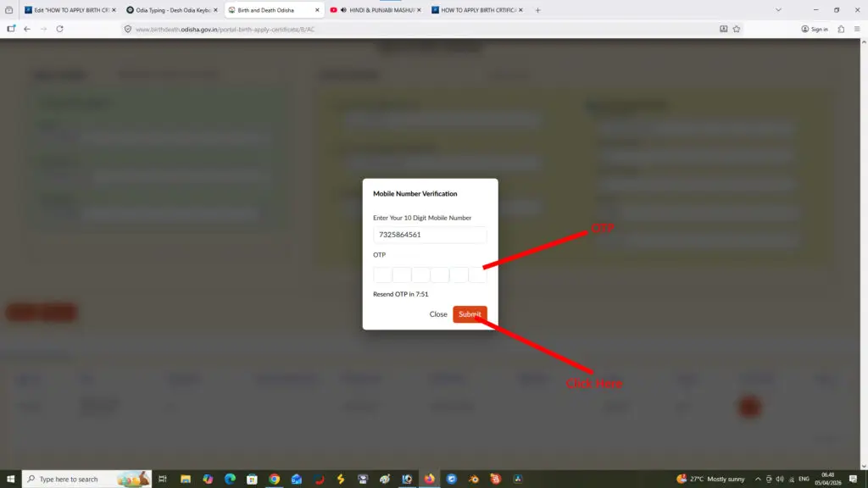Open the Edit HOW TO APPLY BIRTH tab
The height and width of the screenshot is (488, 868).
(x=68, y=10)
